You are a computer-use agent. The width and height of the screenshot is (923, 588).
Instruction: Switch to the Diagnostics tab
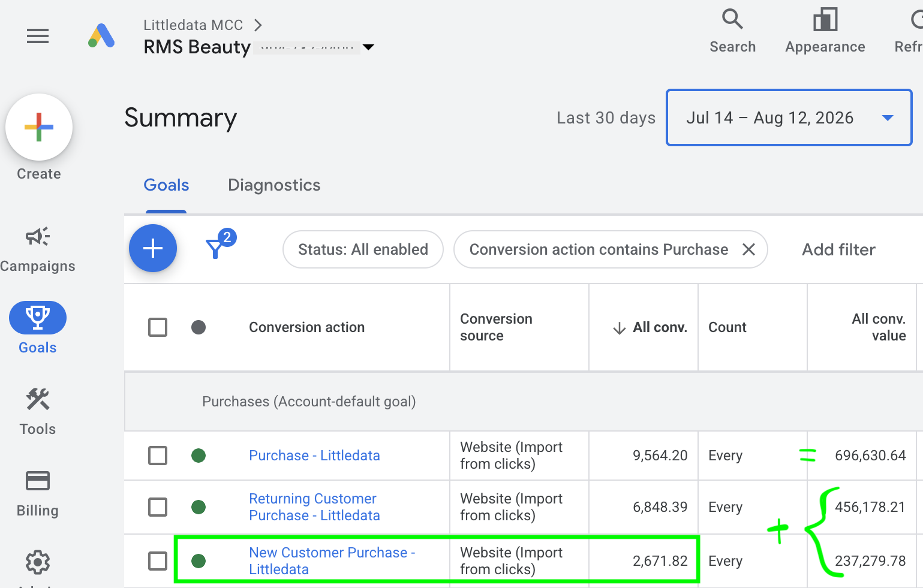tap(274, 185)
